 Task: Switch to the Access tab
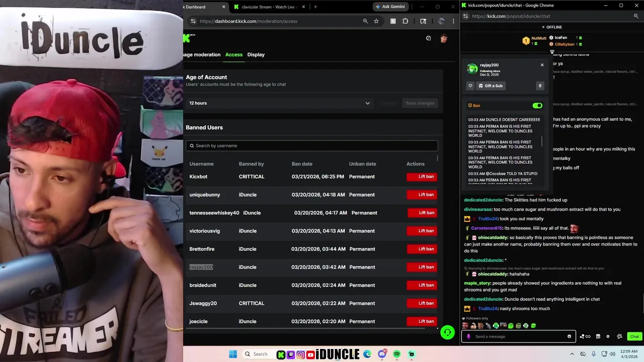coord(234,54)
